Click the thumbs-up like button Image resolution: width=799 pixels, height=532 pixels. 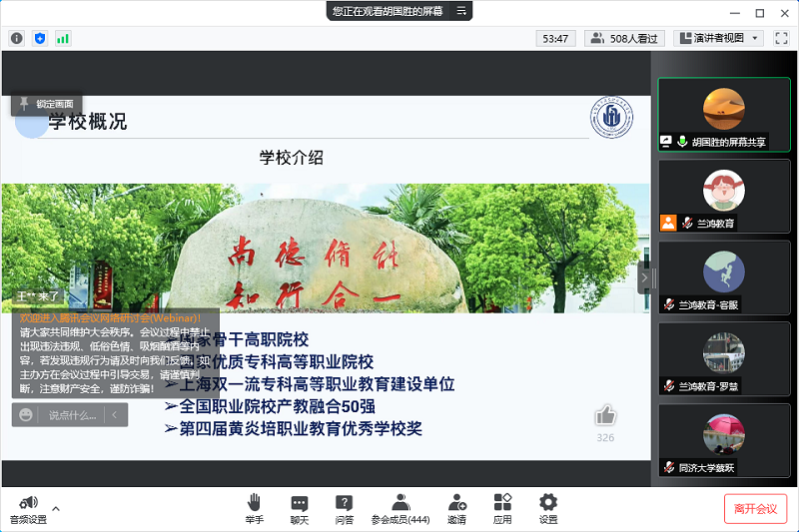[x=605, y=415]
